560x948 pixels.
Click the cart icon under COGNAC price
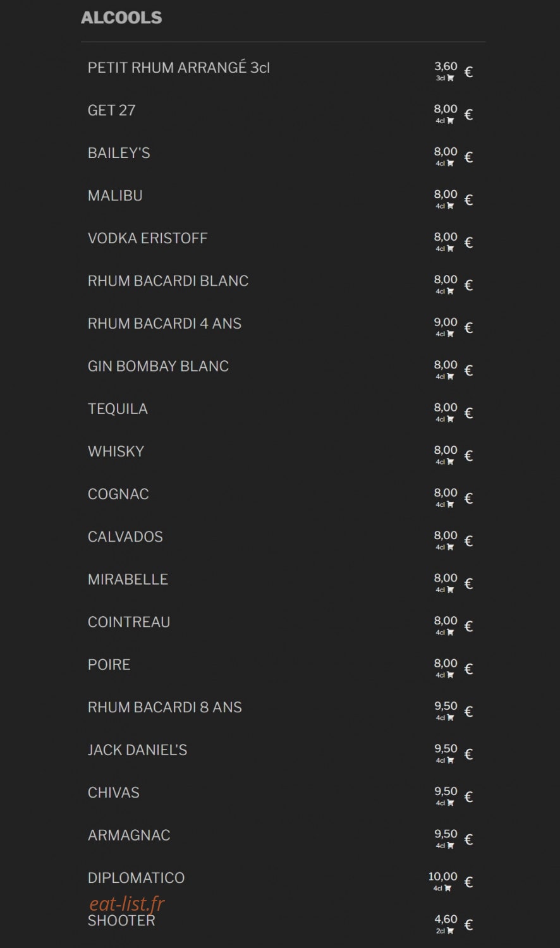[451, 505]
